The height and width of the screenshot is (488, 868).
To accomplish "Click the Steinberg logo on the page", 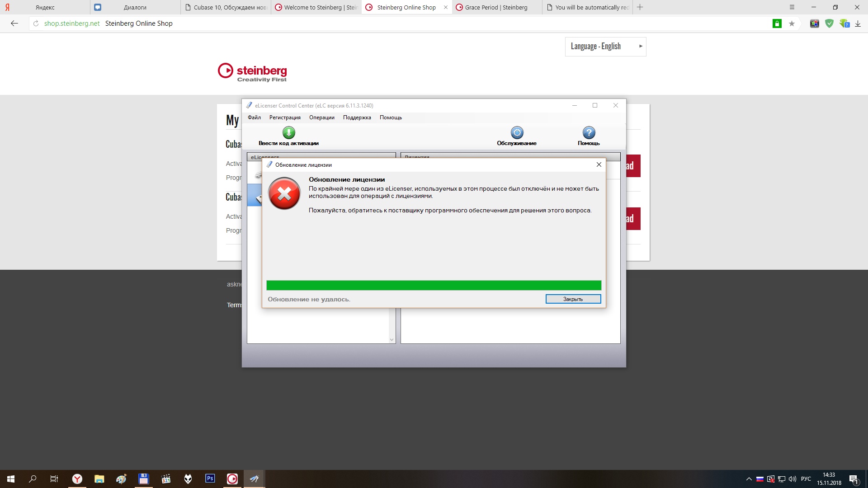I will coord(252,72).
